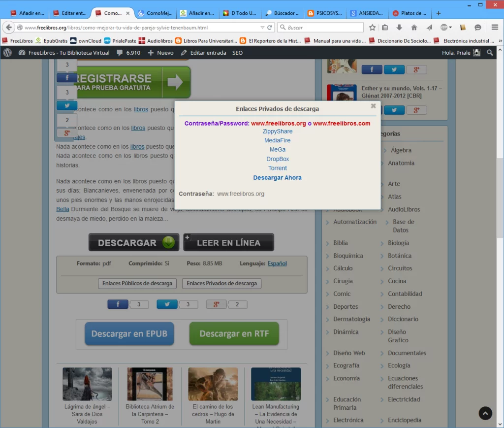This screenshot has height=428, width=504.
Task: Click the browser back arrow button
Action: (x=8, y=28)
